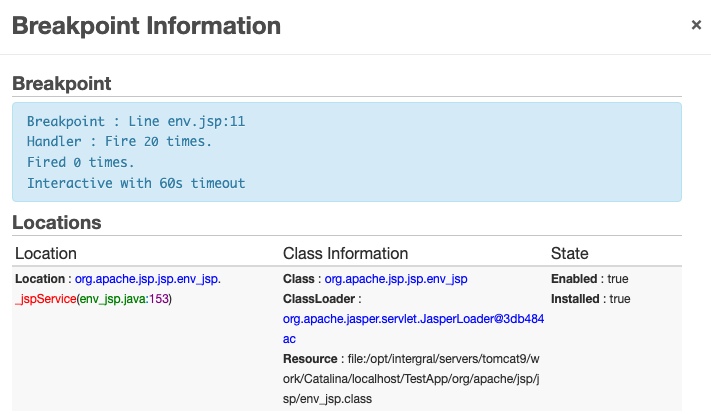Click the Installed : true state entry
The height and width of the screenshot is (414, 711).
pos(590,299)
